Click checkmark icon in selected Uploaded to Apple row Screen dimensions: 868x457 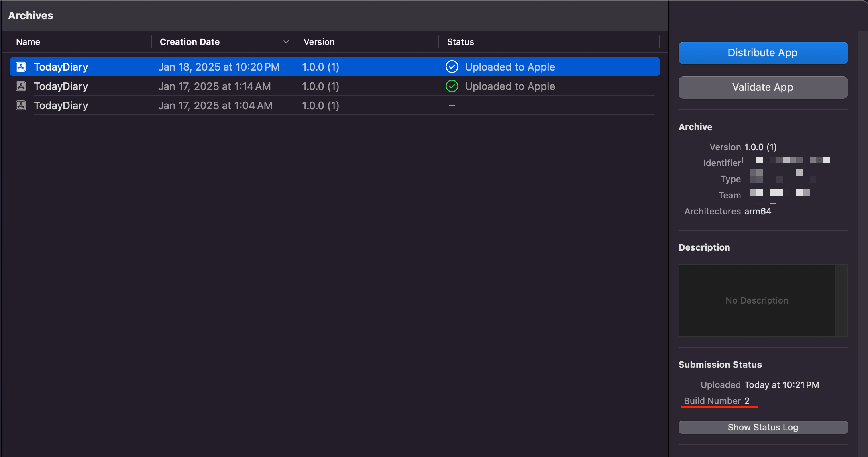tap(452, 67)
